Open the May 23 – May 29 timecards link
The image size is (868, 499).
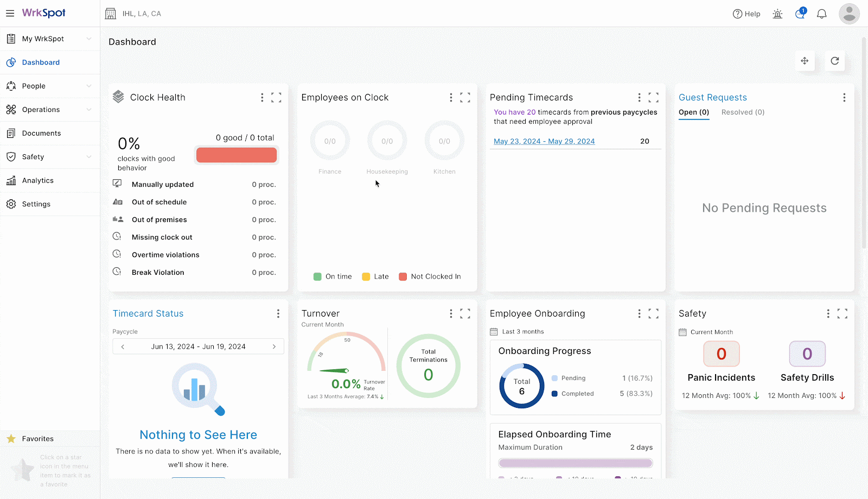(544, 142)
